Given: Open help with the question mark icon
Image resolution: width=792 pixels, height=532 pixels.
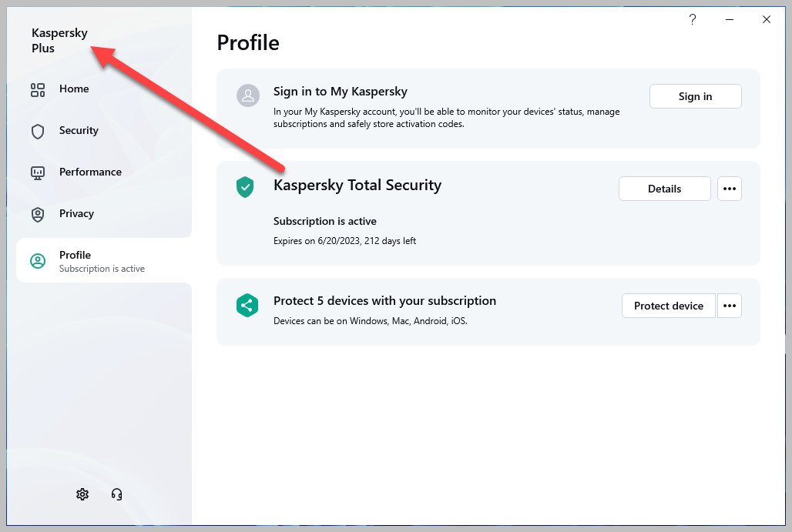Looking at the screenshot, I should (693, 20).
